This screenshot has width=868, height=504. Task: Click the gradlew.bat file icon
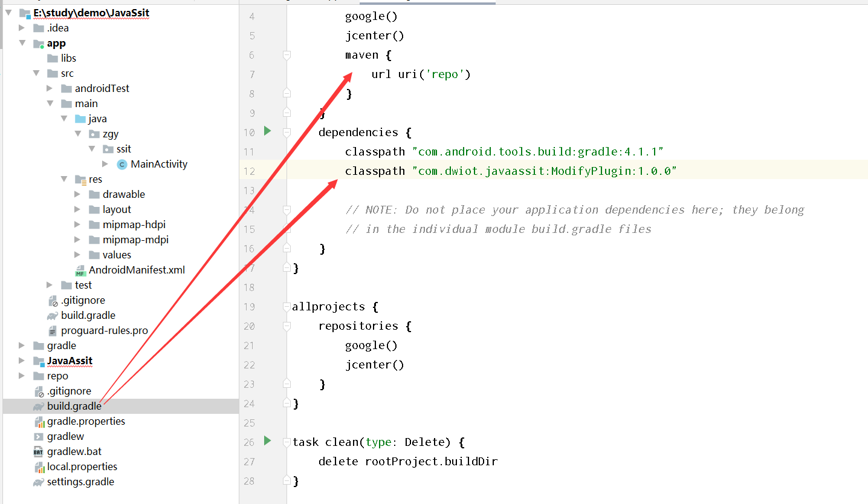[39, 452]
